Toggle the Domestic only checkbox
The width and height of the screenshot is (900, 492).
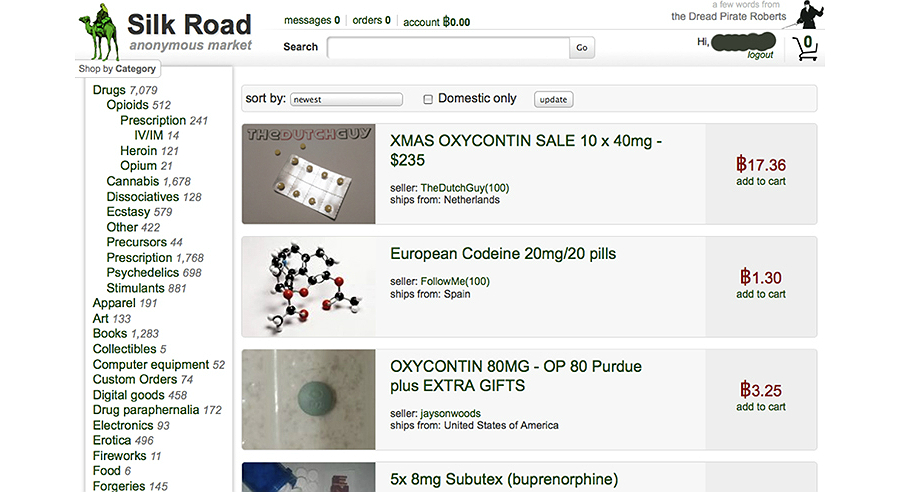coord(428,99)
